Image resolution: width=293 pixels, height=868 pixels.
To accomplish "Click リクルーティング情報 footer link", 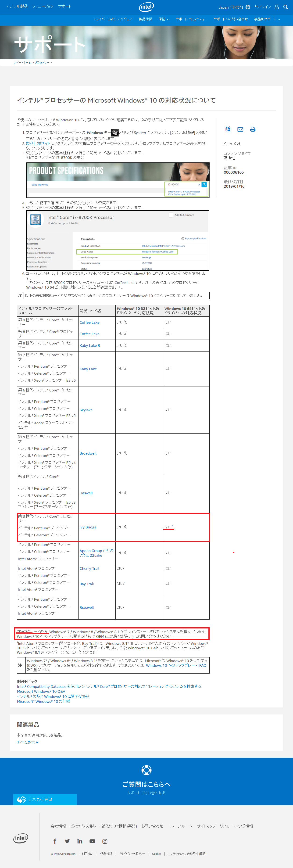I will [x=236, y=826].
